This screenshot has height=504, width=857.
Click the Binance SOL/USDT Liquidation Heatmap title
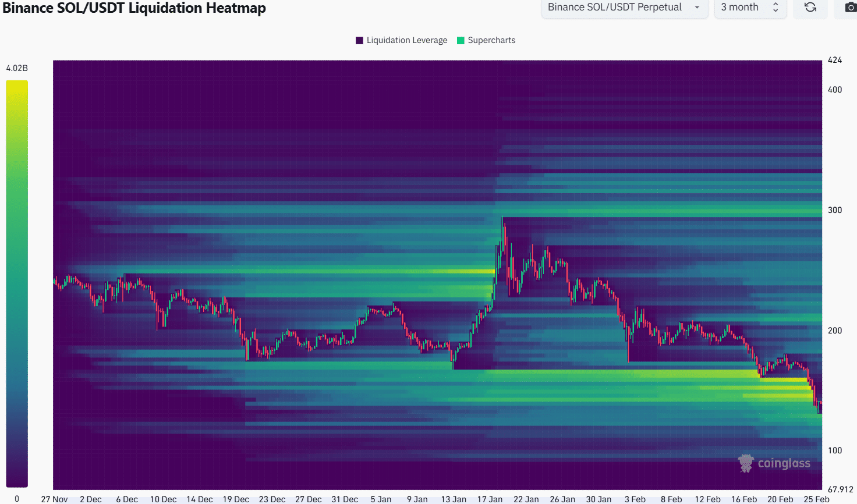134,8
